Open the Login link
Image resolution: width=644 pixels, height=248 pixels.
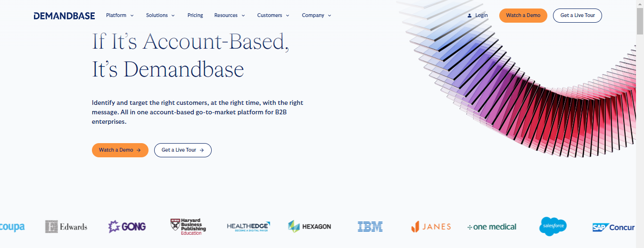pyautogui.click(x=481, y=16)
